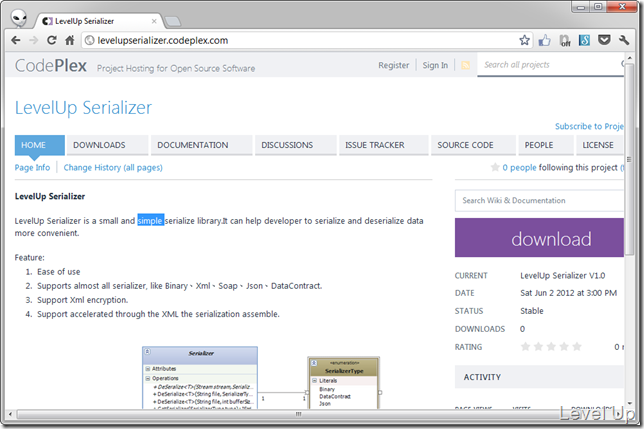
Task: Click the Sign In link
Action: tap(435, 65)
